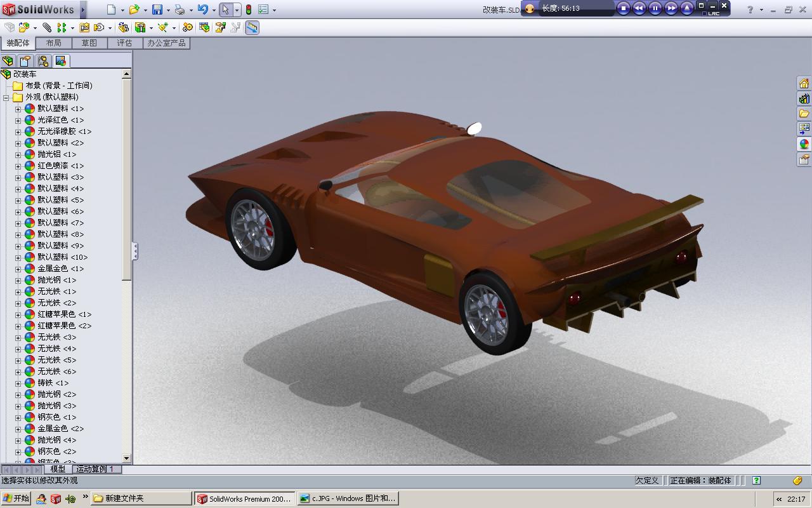
Task: Click the New Motion Study gears icon
Action: [x=187, y=27]
